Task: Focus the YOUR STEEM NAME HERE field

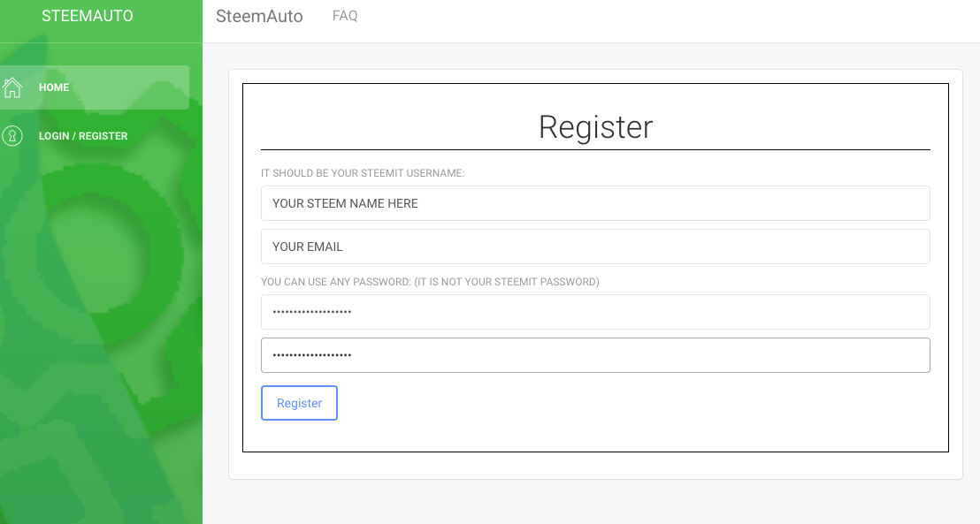Action: tap(595, 203)
